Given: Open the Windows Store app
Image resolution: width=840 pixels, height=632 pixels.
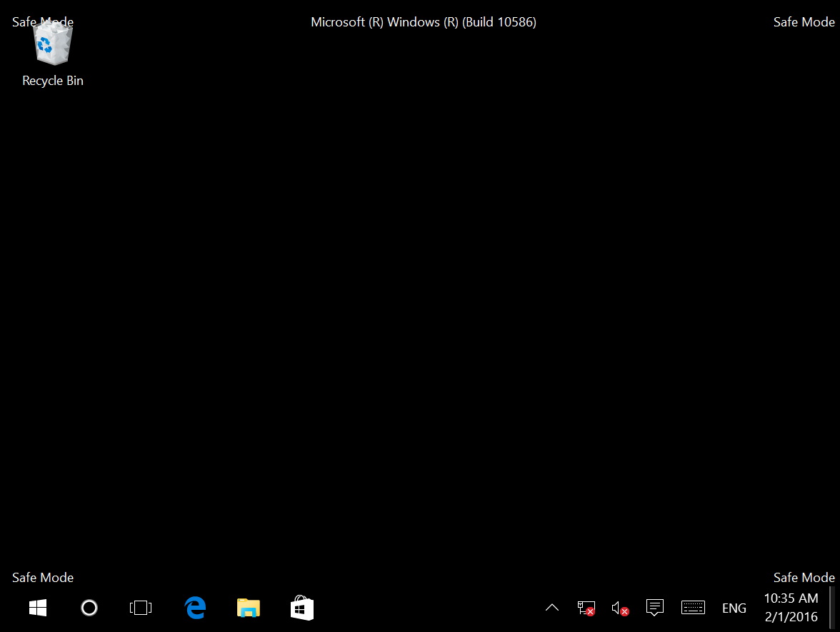Looking at the screenshot, I should click(x=301, y=608).
